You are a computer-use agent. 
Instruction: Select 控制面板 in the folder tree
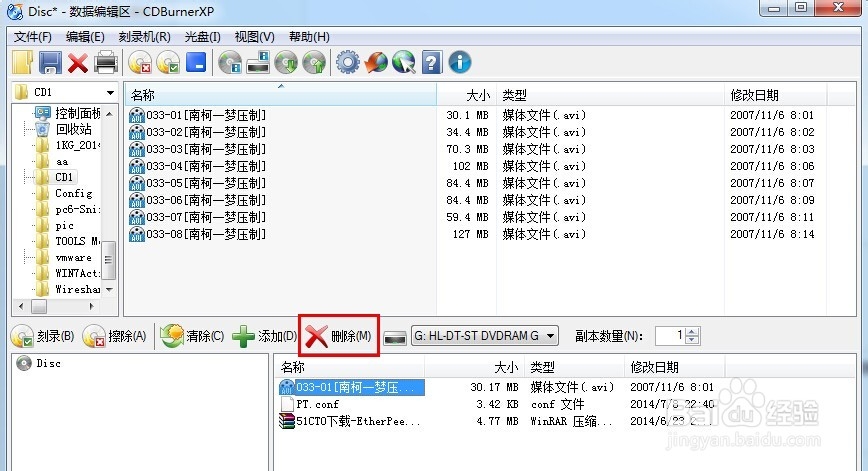[x=78, y=113]
